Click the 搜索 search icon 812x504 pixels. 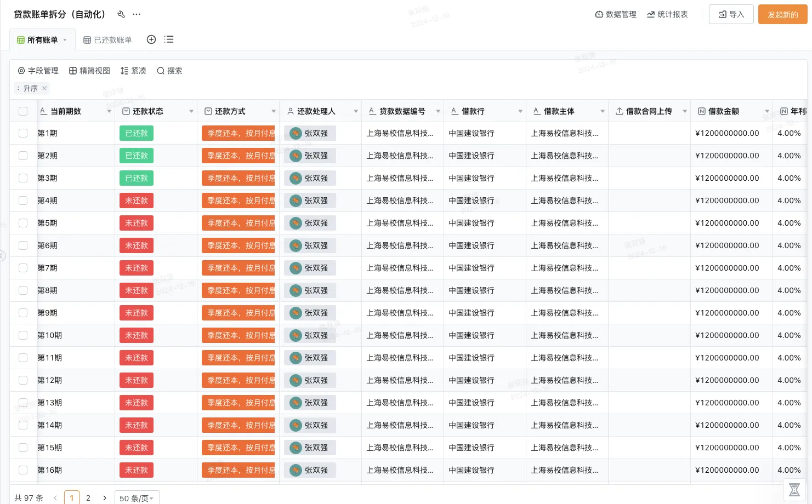click(x=169, y=70)
